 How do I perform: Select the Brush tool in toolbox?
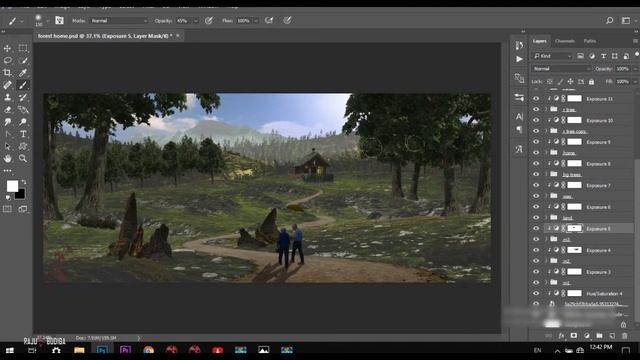tap(23, 85)
